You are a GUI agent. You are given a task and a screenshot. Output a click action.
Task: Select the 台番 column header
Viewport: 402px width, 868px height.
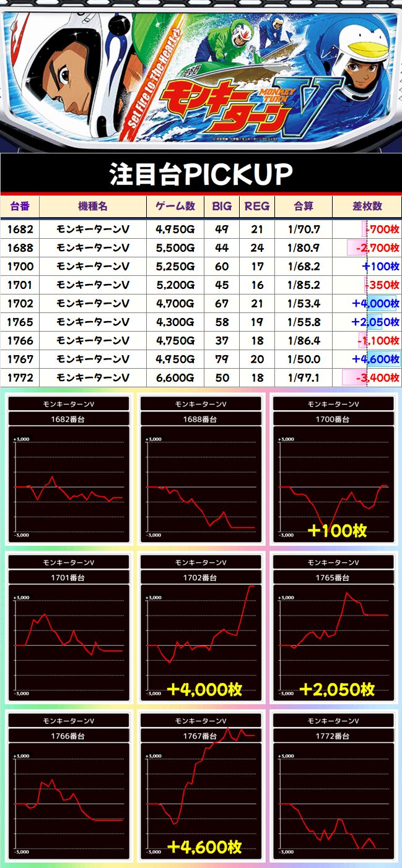pyautogui.click(x=20, y=207)
